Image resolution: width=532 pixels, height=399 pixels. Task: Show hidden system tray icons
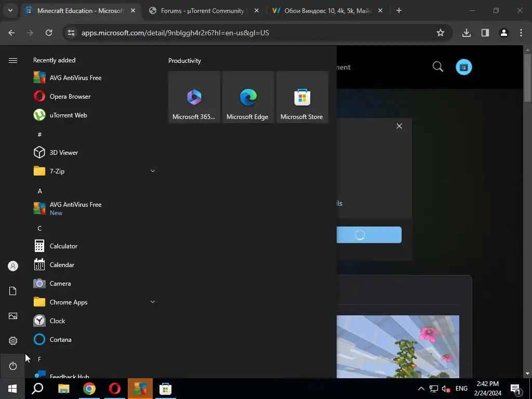(x=421, y=389)
